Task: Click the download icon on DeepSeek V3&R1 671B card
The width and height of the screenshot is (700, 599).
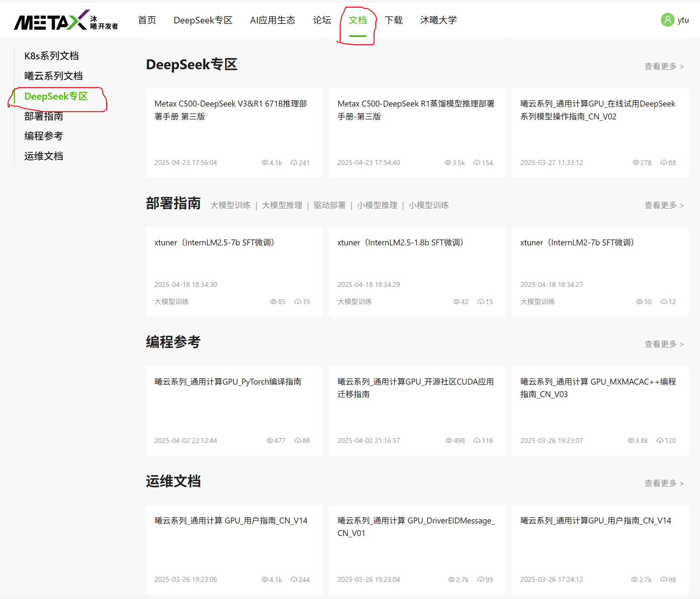Action: click(x=293, y=163)
